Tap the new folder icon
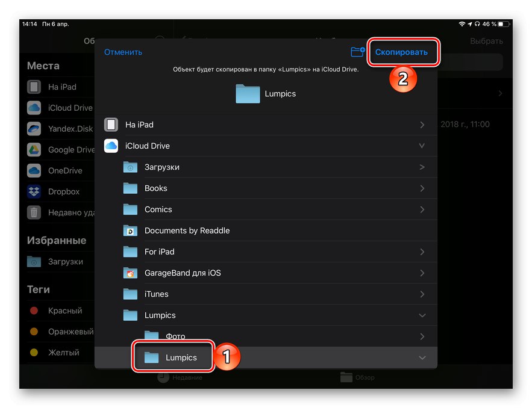532x408 pixels. coord(358,52)
